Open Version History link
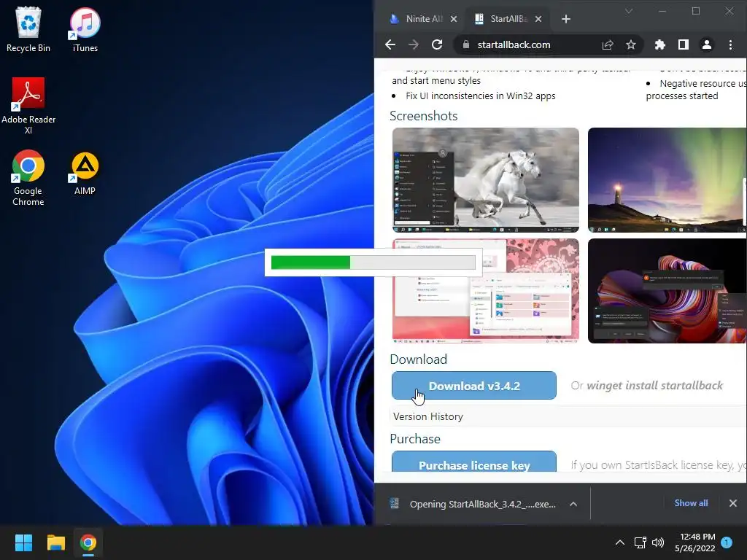The width and height of the screenshot is (747, 560). [427, 416]
